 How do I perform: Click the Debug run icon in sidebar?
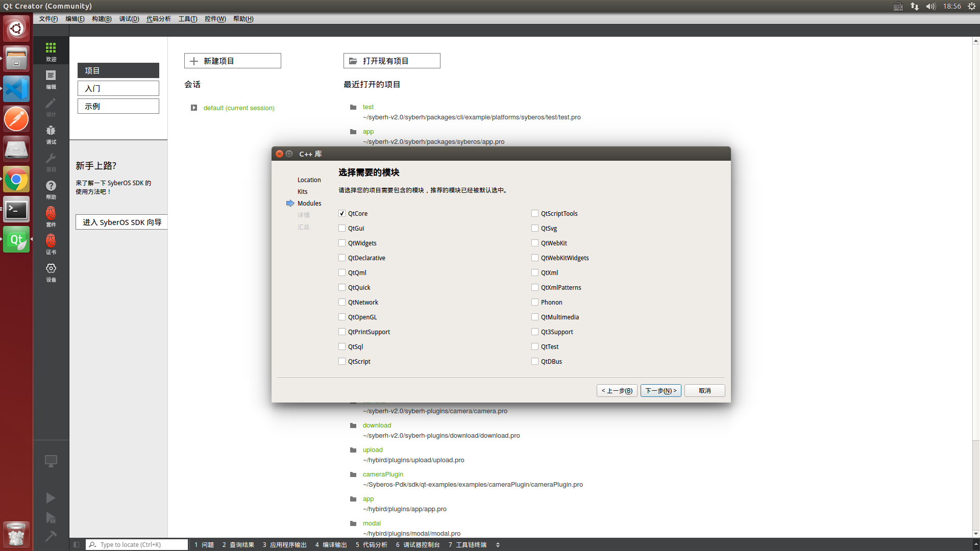(51, 518)
